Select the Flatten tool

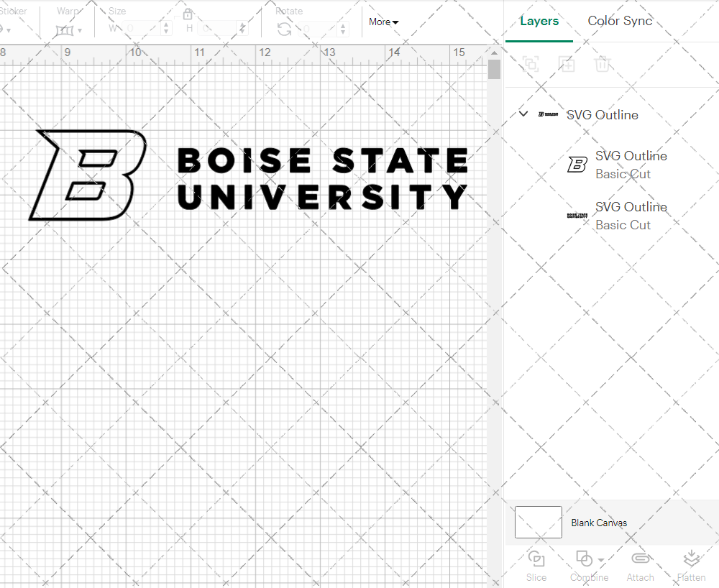(691, 566)
